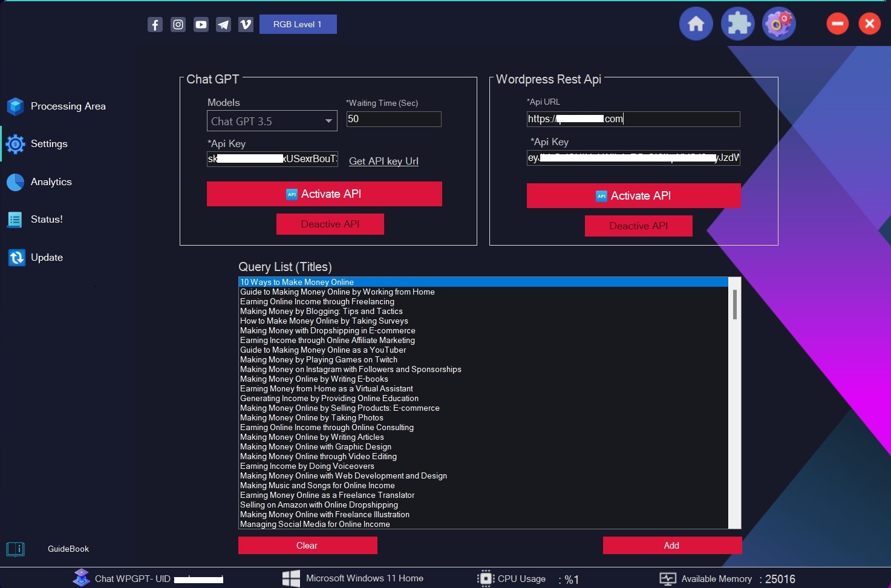Open the Update section
This screenshot has height=588, width=891.
[x=47, y=258]
